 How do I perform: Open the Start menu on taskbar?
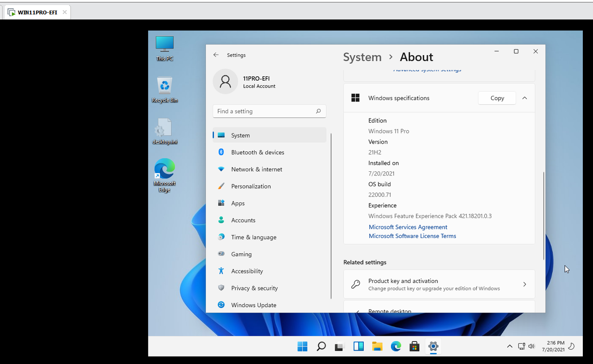point(303,346)
